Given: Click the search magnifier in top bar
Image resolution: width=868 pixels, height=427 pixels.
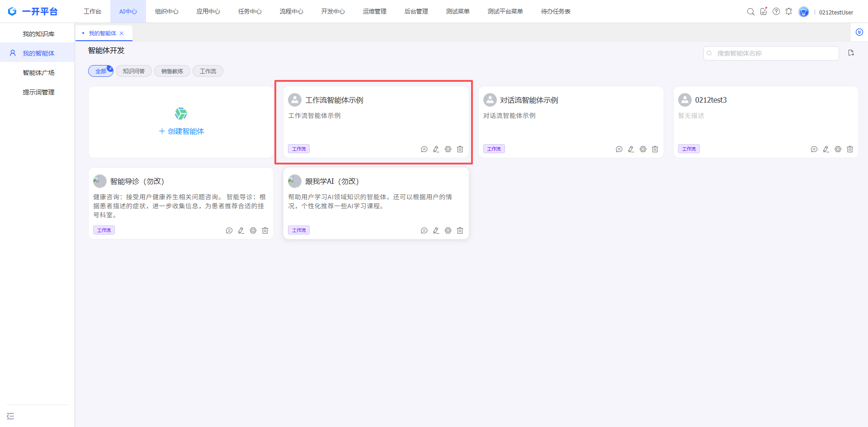Looking at the screenshot, I should [x=750, y=12].
